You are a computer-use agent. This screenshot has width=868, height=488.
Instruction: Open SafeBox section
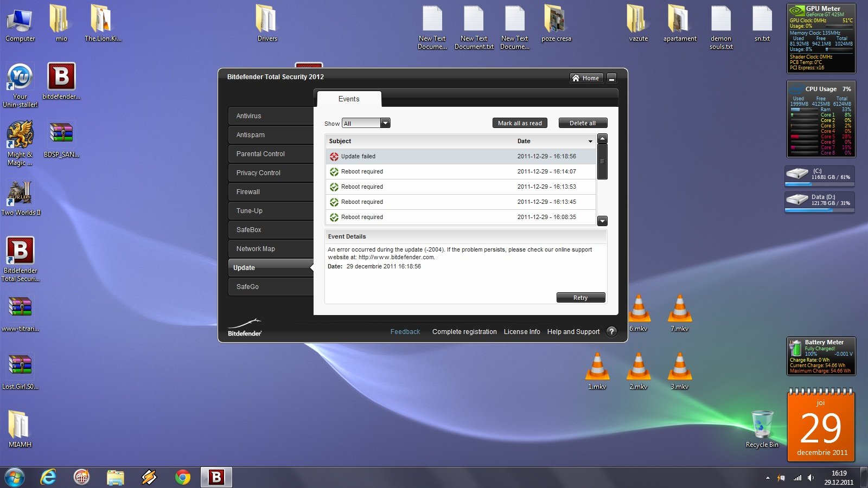click(x=271, y=230)
